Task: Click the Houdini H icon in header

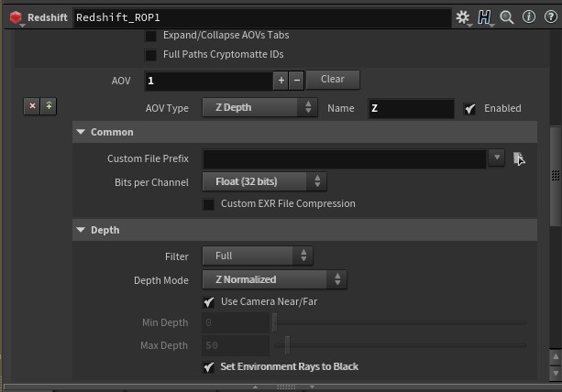Action: coord(484,16)
